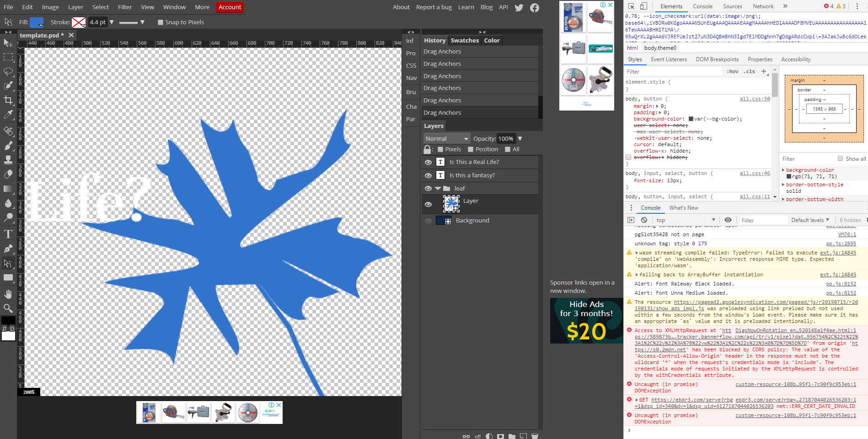Open the Normal blend mode dropdown
The height and width of the screenshot is (439, 868).
tap(446, 138)
